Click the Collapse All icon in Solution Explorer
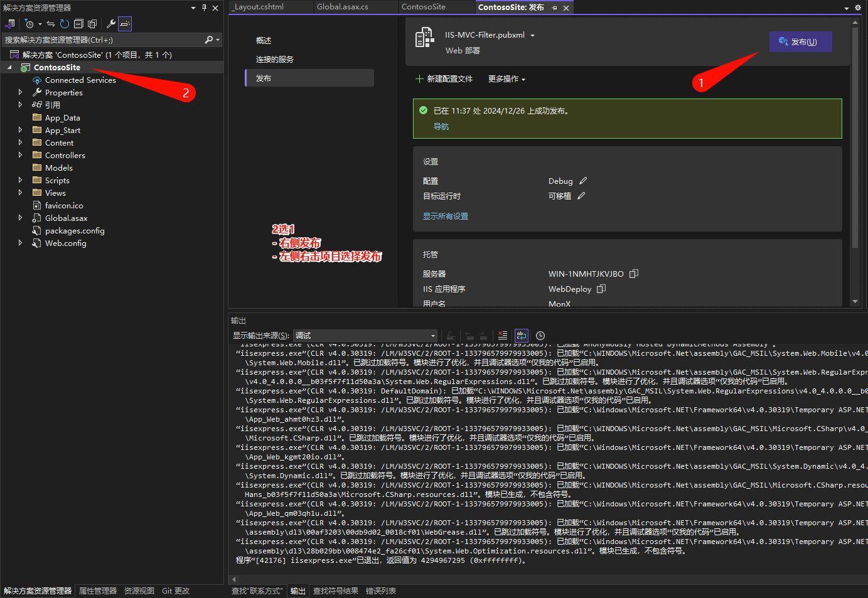 click(78, 24)
